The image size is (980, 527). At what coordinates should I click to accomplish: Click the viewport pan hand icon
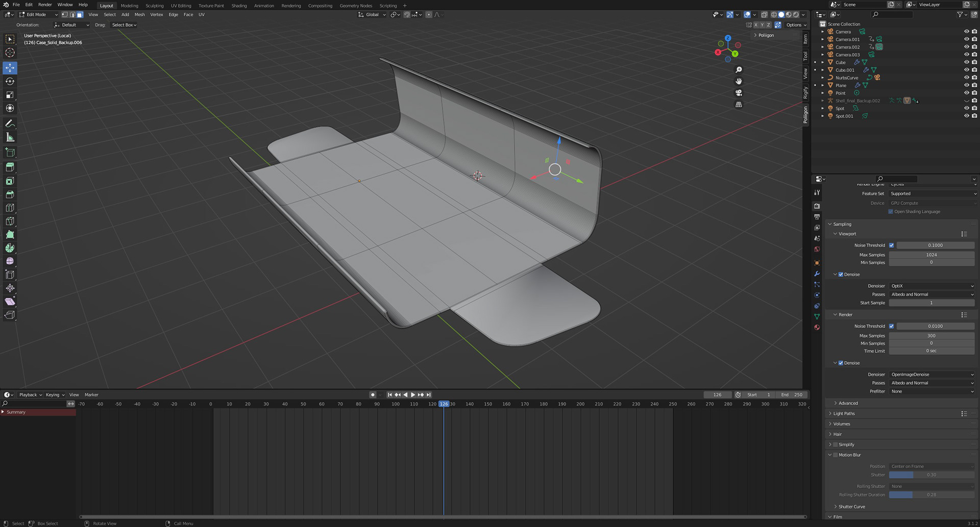[x=739, y=82]
